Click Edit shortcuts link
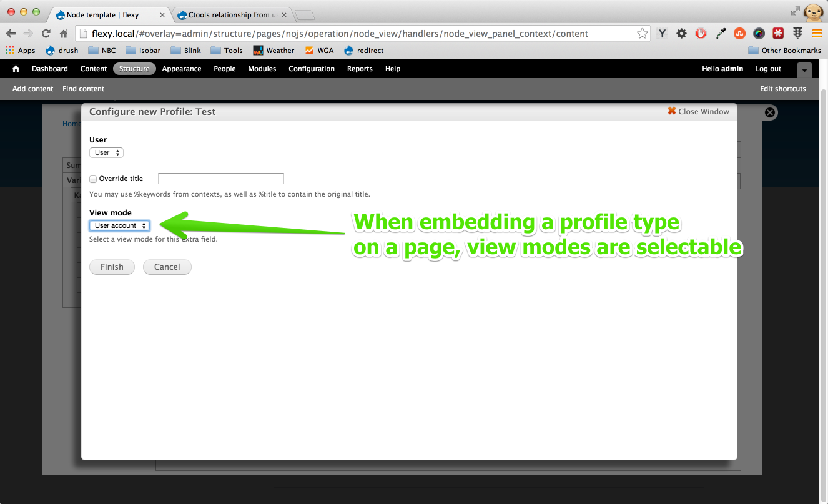The height and width of the screenshot is (504, 828). click(x=783, y=89)
